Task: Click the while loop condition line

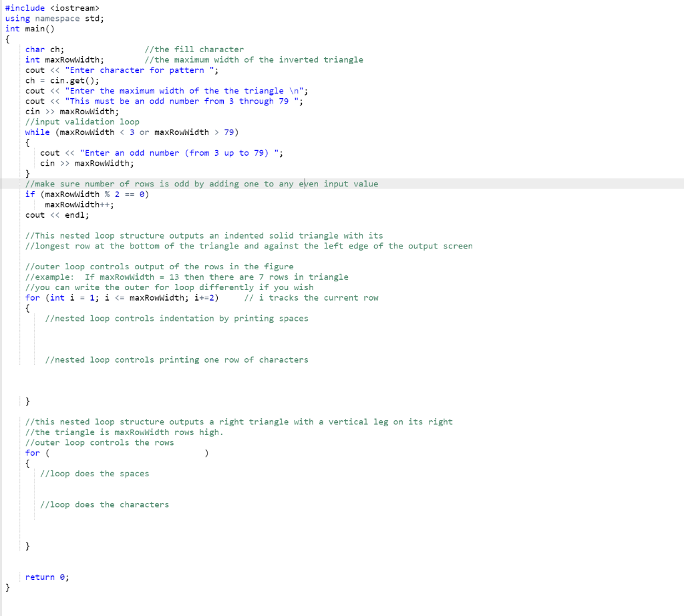Action: tap(132, 132)
